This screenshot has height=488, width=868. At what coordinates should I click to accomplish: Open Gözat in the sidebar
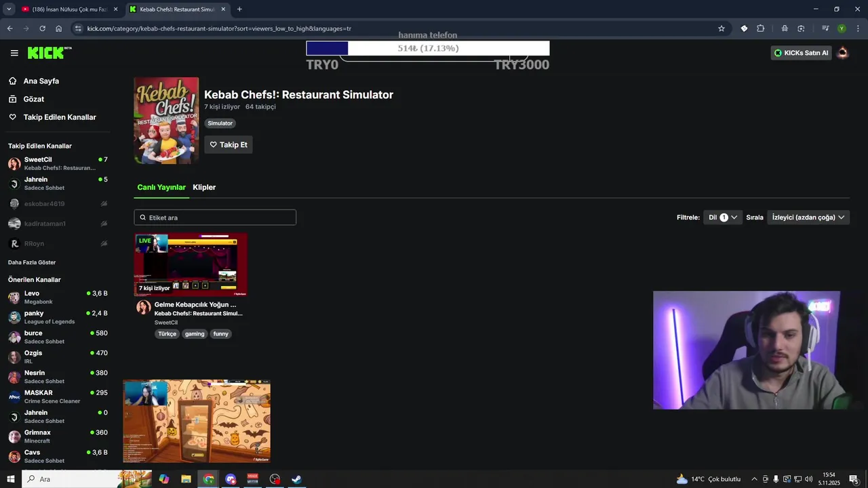(x=33, y=99)
